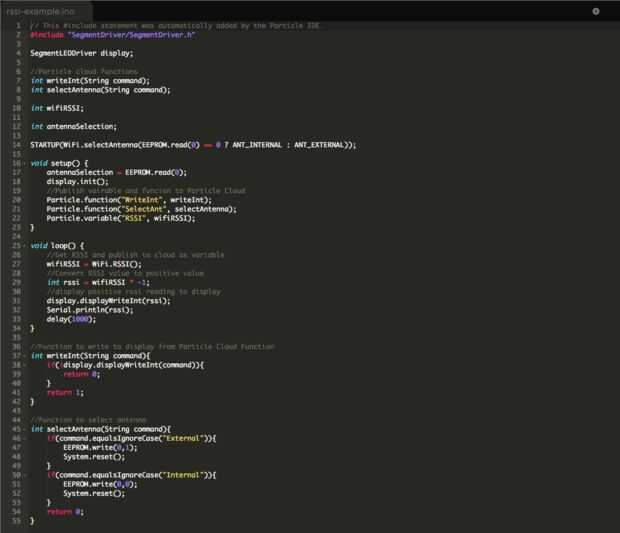This screenshot has width=620, height=533.
Task: Collapse the equalsIgnoreCase("Internal") if block
Action: pyautogui.click(x=25, y=475)
